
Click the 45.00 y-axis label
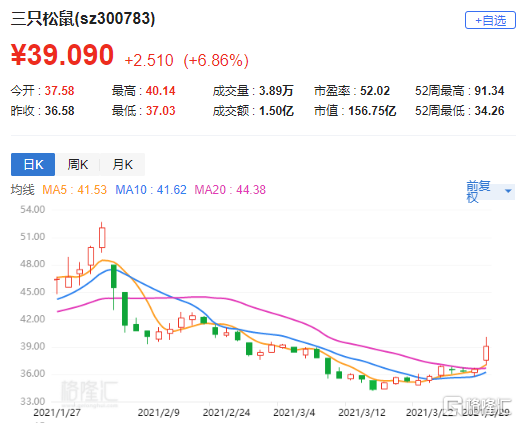32,292
